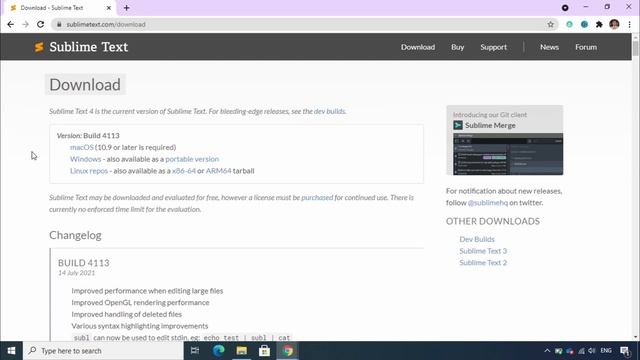The width and height of the screenshot is (640, 360).
Task: Click the page vertical scrollbar thumb
Action: [636, 49]
